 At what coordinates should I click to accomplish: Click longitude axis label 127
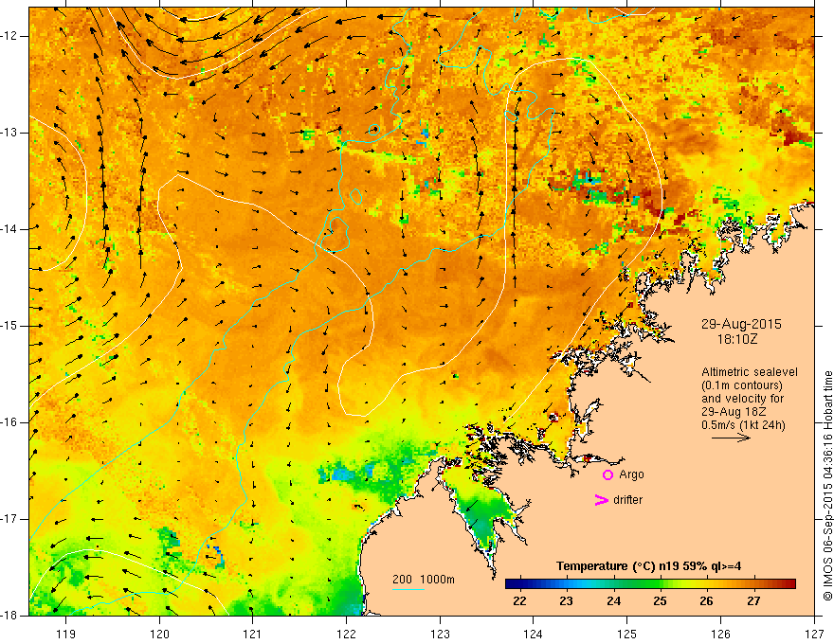(814, 634)
